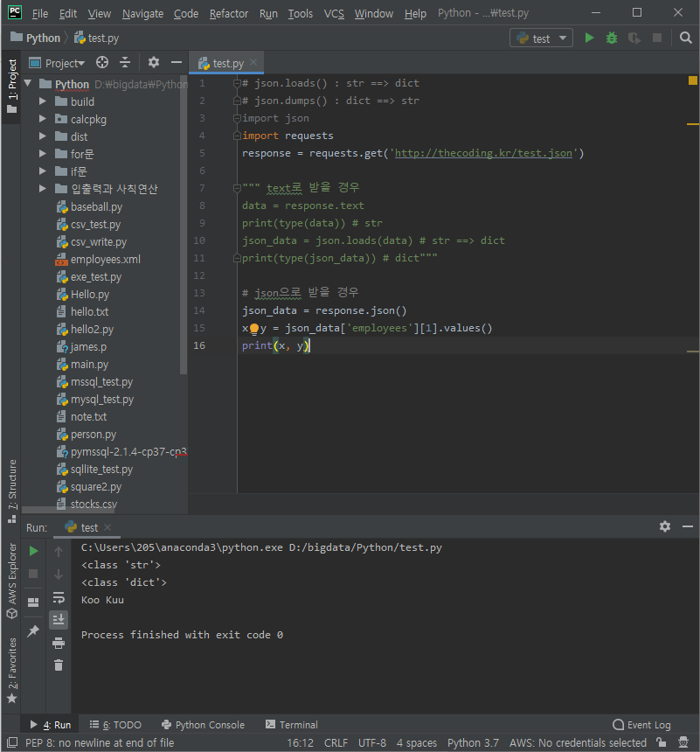Expand the for문 folder
Screen dimensions: 700x752
(43, 154)
